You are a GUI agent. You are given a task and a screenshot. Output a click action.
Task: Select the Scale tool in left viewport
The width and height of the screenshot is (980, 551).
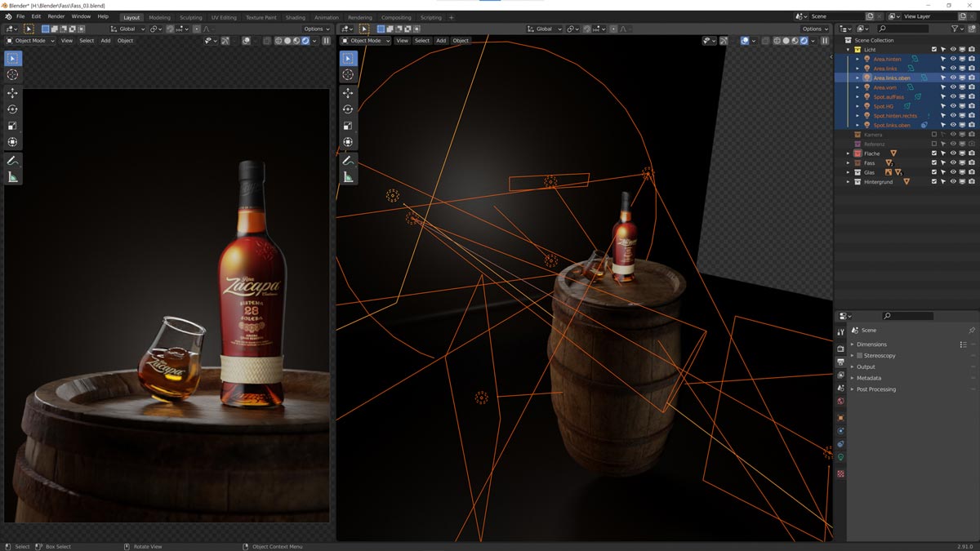[12, 126]
